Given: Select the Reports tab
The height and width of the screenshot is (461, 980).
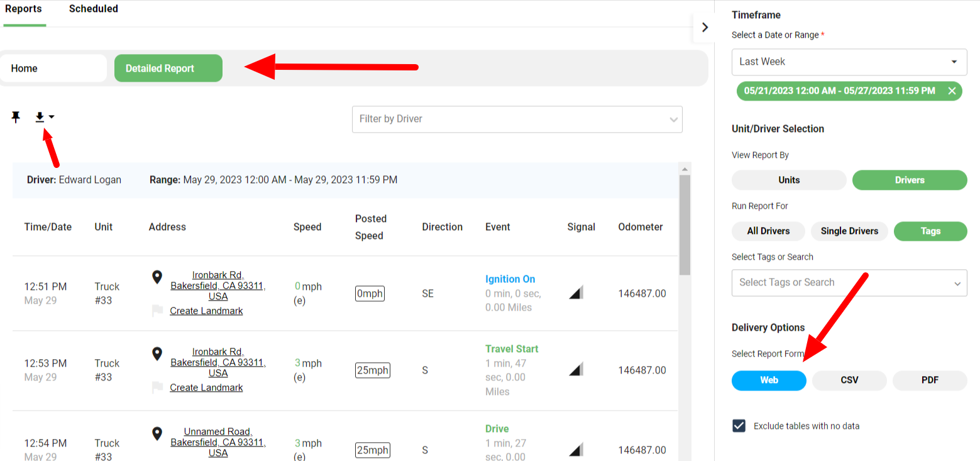Looking at the screenshot, I should [x=24, y=9].
